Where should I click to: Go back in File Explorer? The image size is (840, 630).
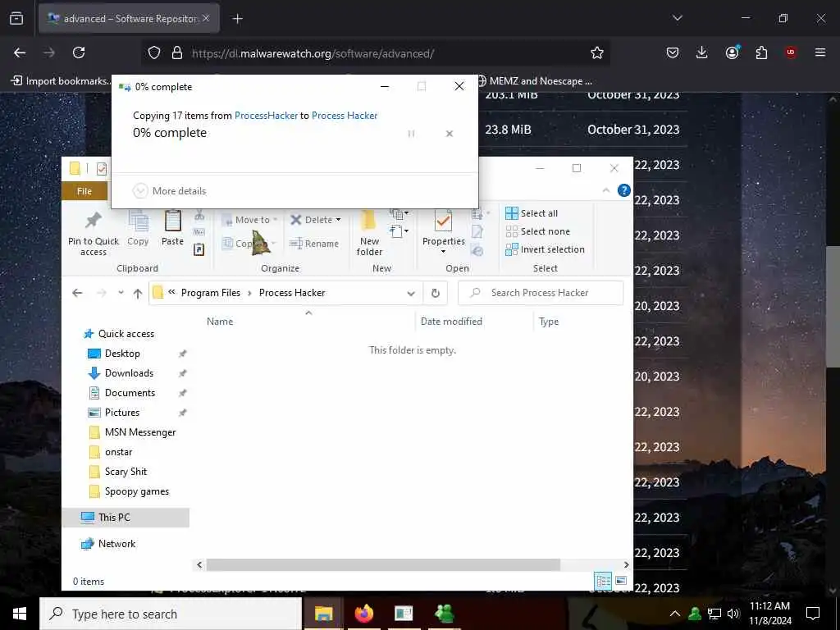pos(77,293)
